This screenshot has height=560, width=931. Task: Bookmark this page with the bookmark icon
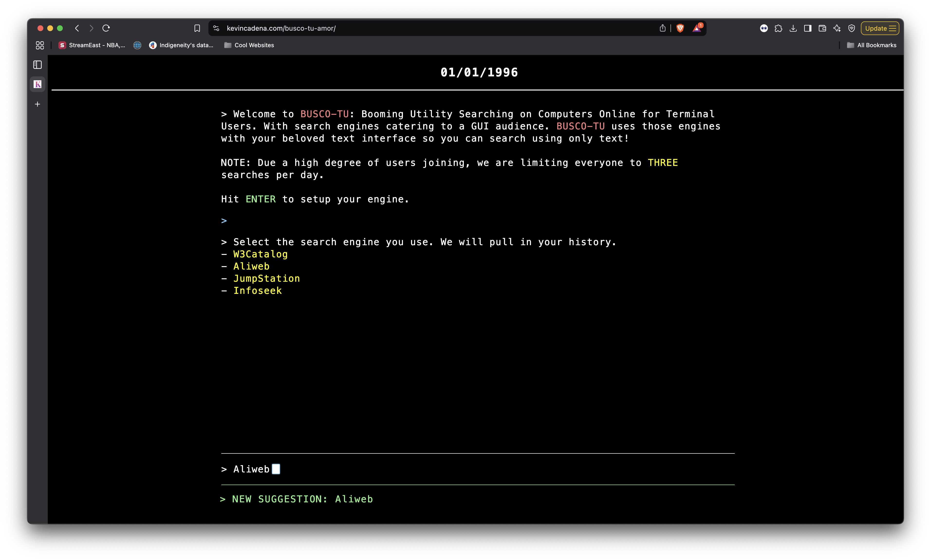(197, 28)
